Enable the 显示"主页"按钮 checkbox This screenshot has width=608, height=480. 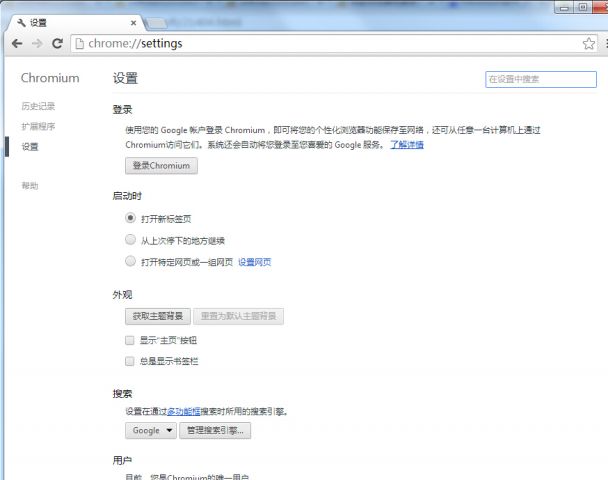click(130, 340)
